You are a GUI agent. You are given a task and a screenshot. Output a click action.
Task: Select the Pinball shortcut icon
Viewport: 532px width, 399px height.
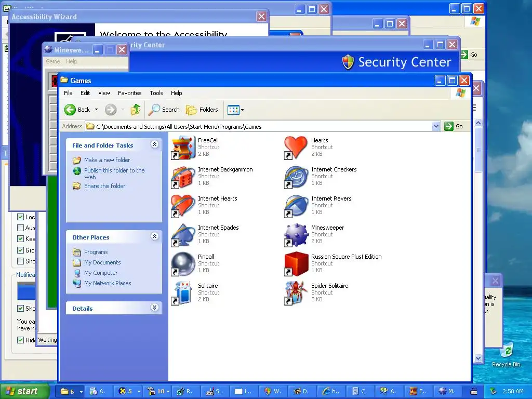[183, 264]
